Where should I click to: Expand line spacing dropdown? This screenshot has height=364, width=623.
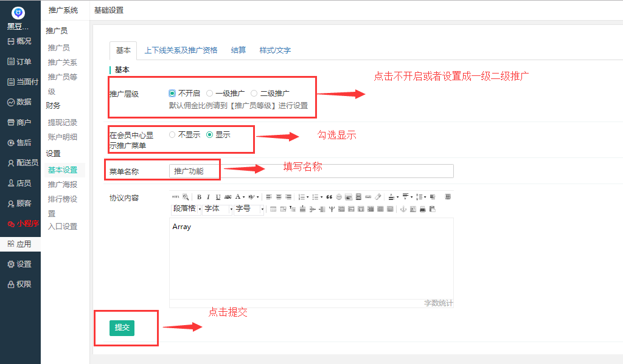(x=425, y=197)
